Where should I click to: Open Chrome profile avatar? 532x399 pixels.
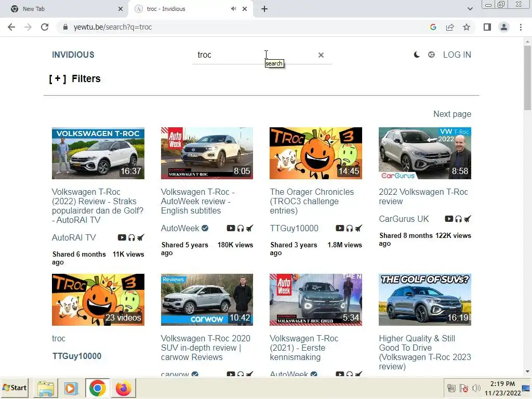(504, 27)
